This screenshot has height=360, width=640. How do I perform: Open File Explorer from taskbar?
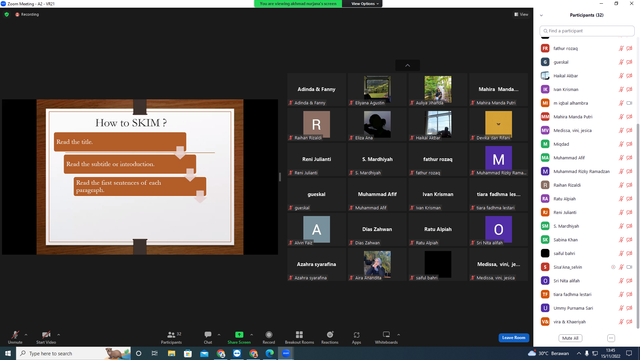point(171,353)
